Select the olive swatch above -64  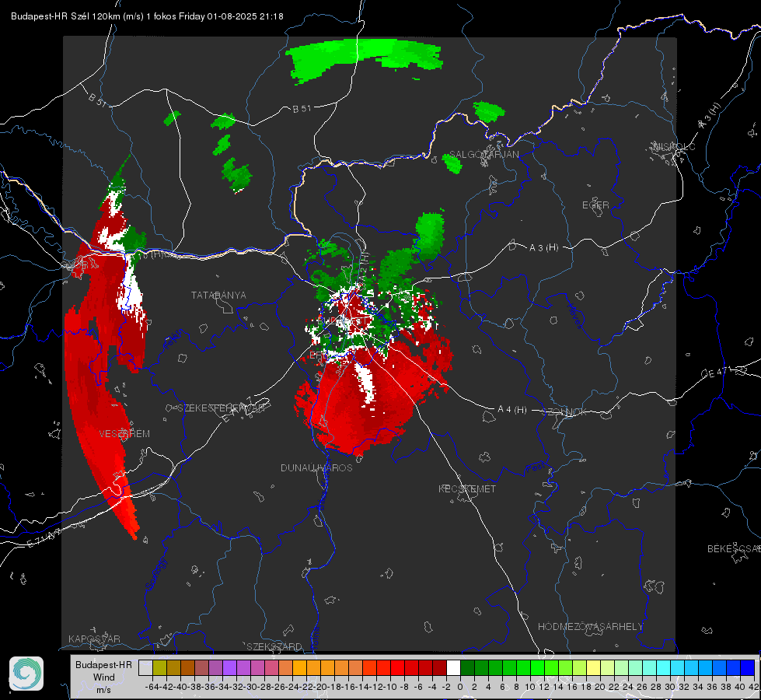[159, 667]
